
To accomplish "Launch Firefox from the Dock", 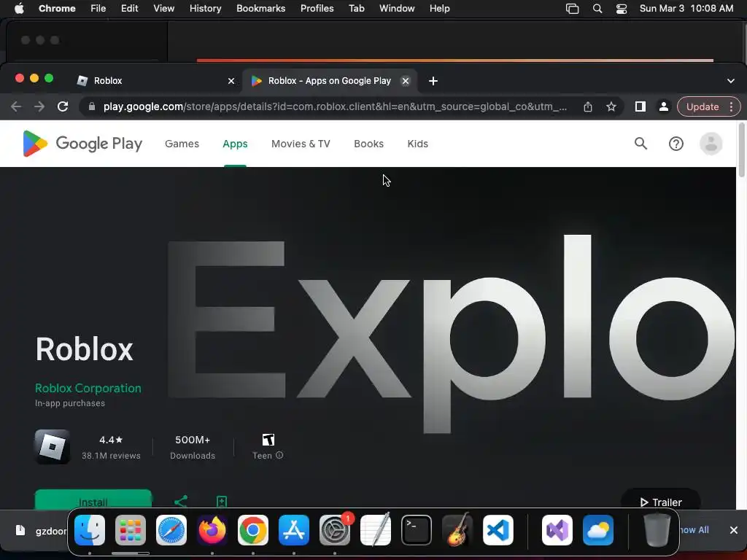I will [212, 530].
